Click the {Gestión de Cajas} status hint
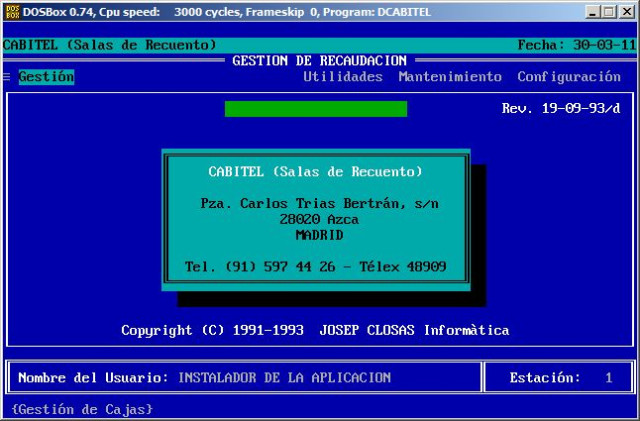This screenshot has height=421, width=640. (x=82, y=409)
